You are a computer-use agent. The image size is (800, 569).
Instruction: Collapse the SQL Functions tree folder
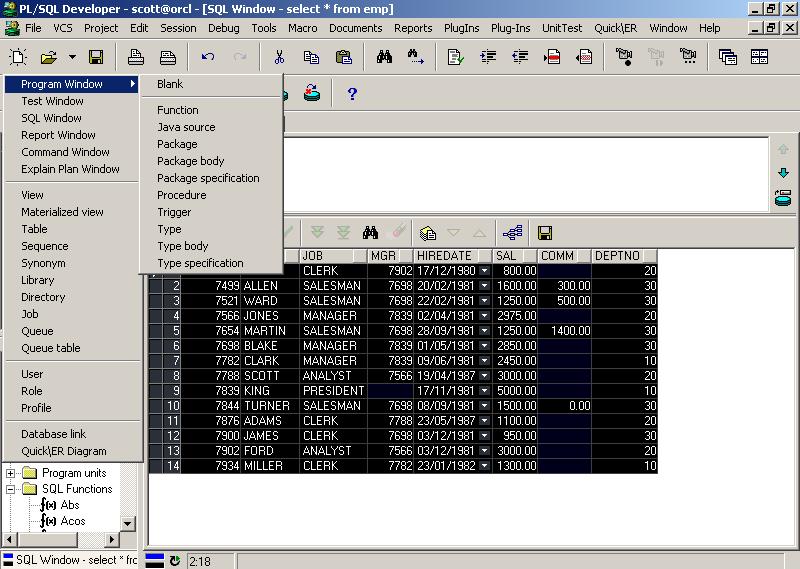12,489
